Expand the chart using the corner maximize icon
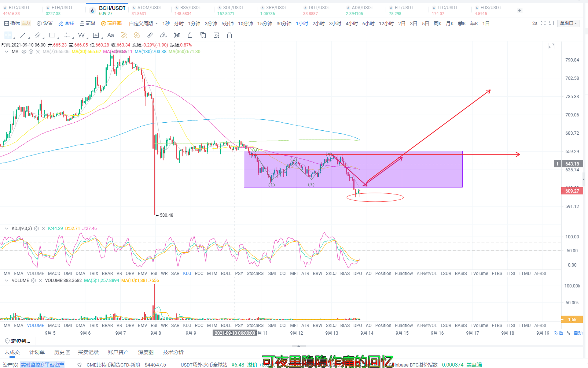Image resolution: width=588 pixels, height=368 pixels. click(x=551, y=46)
